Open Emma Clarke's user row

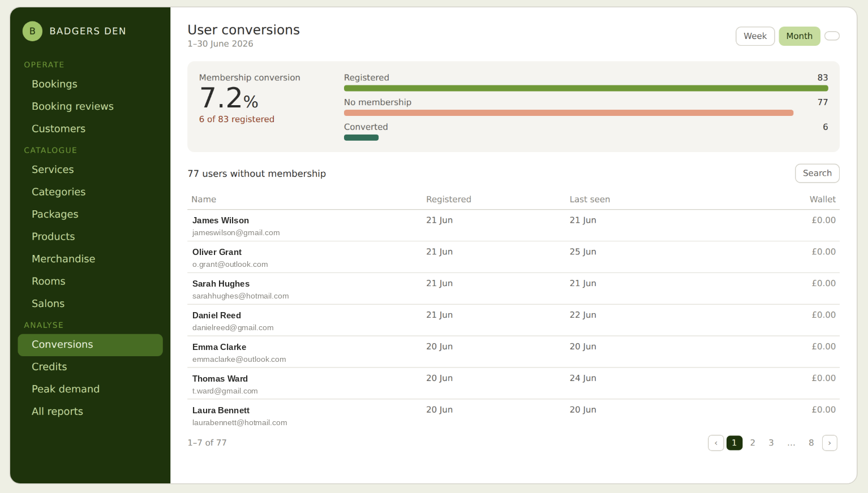tap(513, 352)
